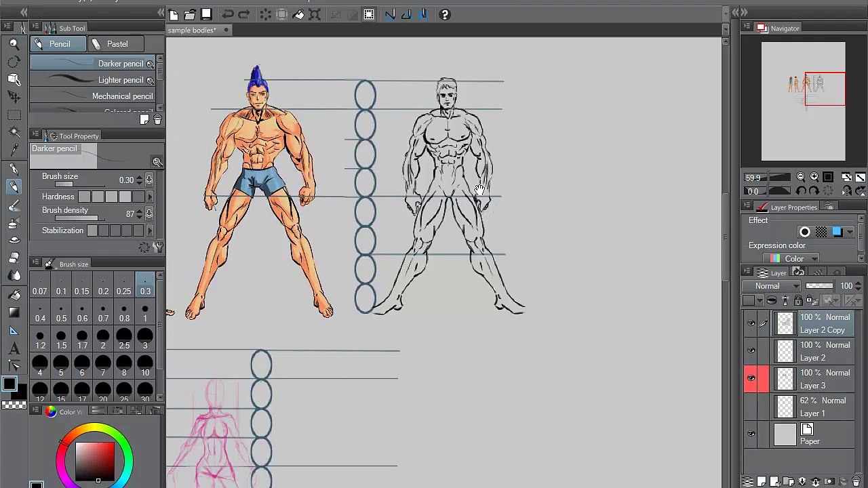Image resolution: width=868 pixels, height=488 pixels.
Task: Toggle Snap to Ruler in command bar
Action: (390, 14)
